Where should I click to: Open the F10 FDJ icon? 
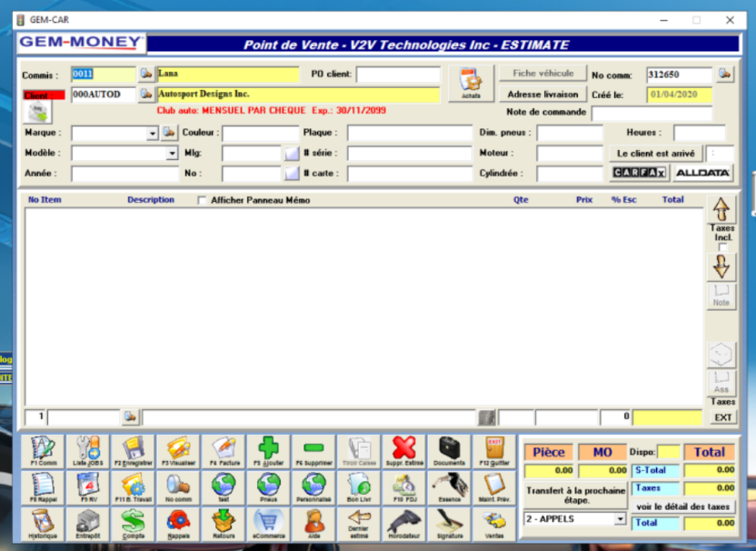(x=404, y=487)
